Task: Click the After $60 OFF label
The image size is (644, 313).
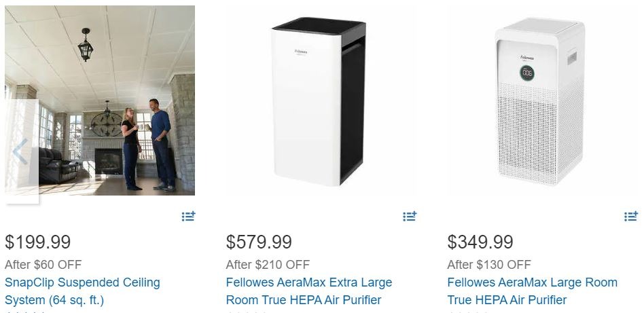Action: pyautogui.click(x=43, y=265)
